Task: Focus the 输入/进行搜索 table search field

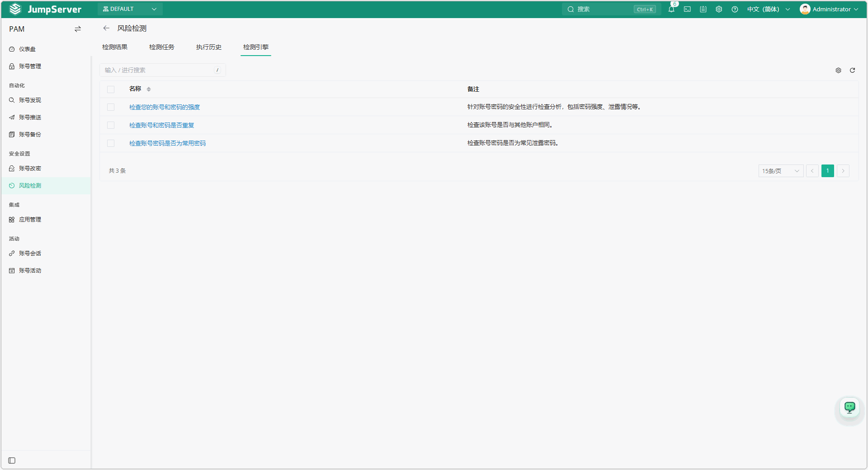Action: [163, 70]
